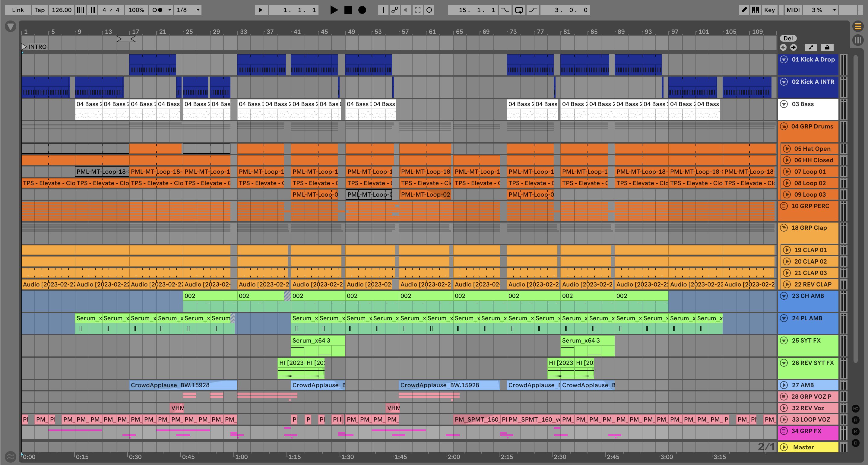Click the Lock Envelopes padlock icon
868x465 pixels.
(x=827, y=48)
